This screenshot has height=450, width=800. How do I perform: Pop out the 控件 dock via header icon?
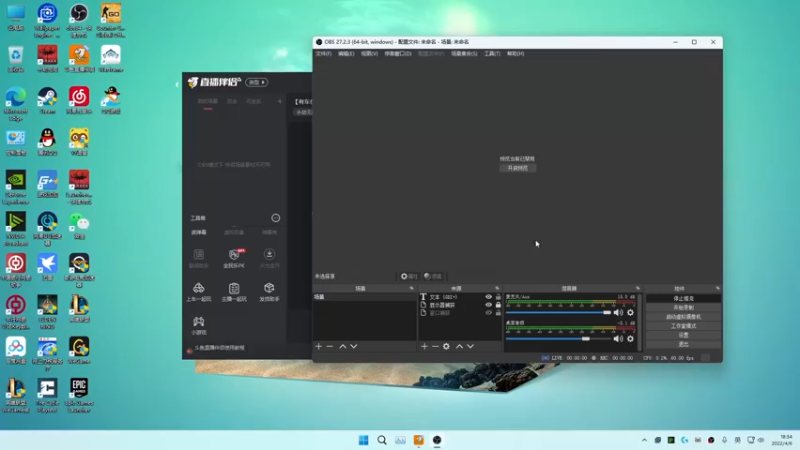(718, 288)
